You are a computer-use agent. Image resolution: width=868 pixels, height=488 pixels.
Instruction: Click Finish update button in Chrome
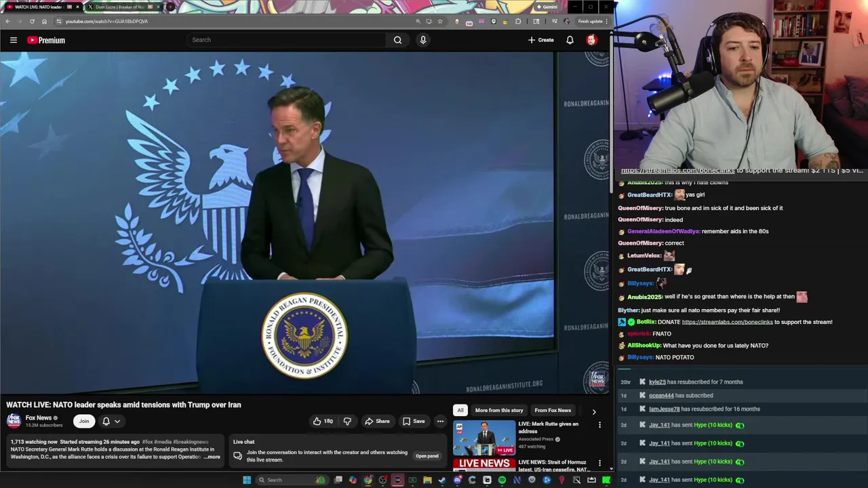point(593,21)
